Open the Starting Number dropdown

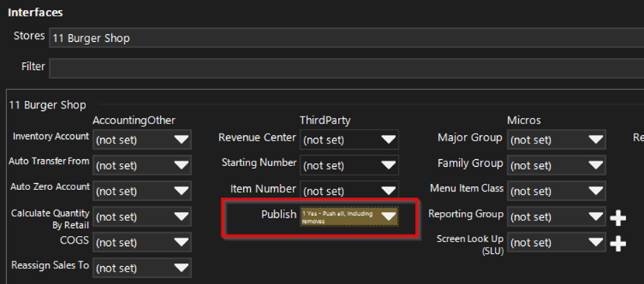(x=349, y=165)
